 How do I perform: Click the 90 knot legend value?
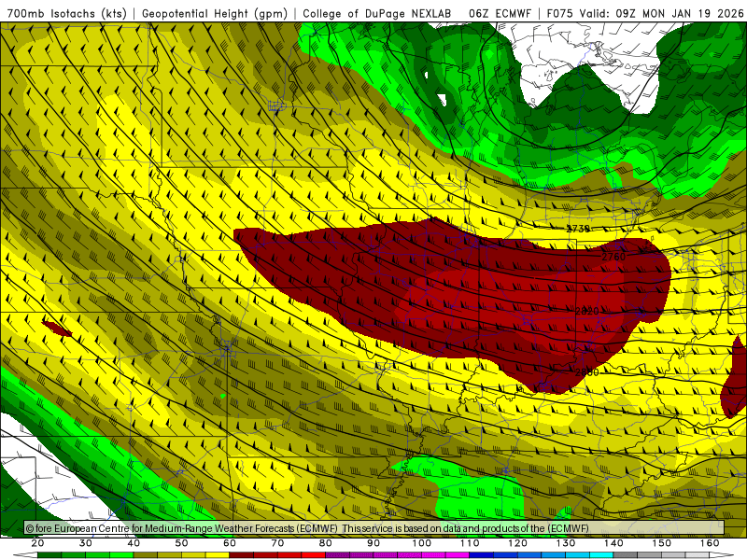point(373,543)
